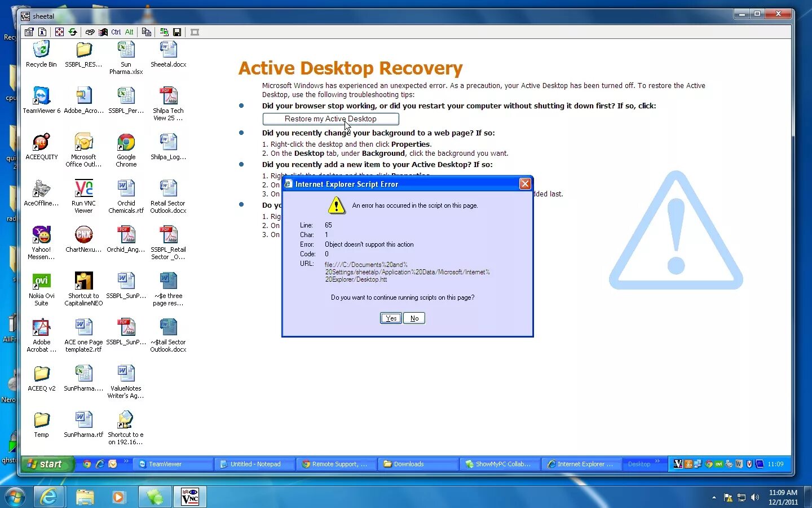Switch to Remote Support taskbar item
812x508 pixels.
coord(338,464)
